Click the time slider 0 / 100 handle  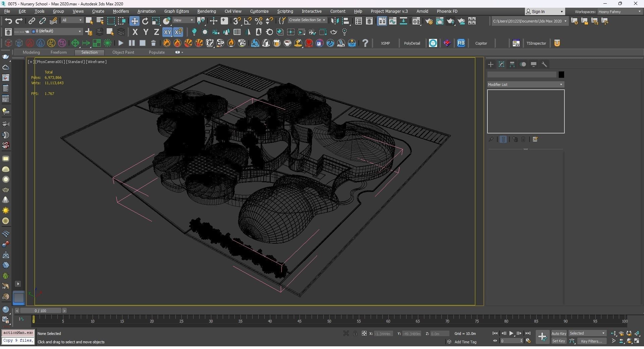coord(41,311)
